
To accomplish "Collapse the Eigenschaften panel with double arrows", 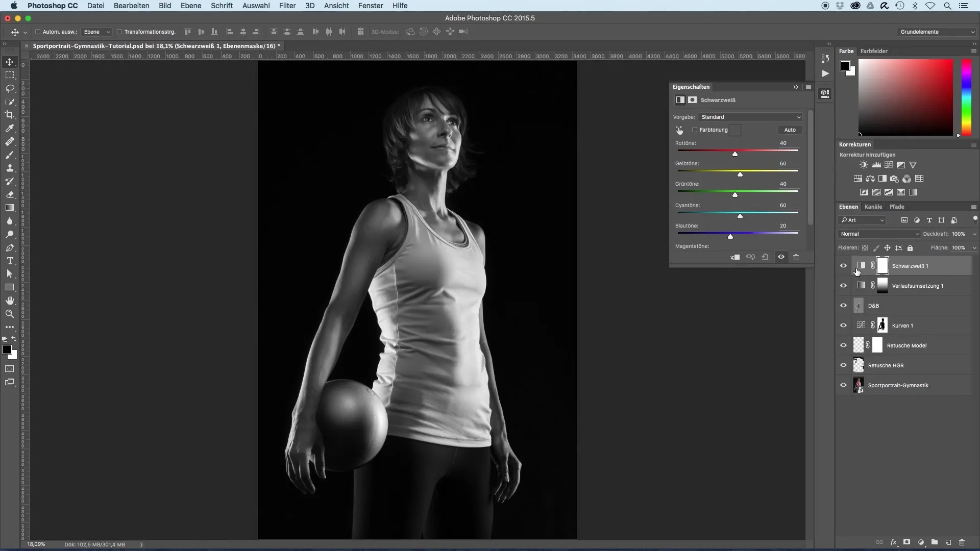I will click(x=795, y=87).
